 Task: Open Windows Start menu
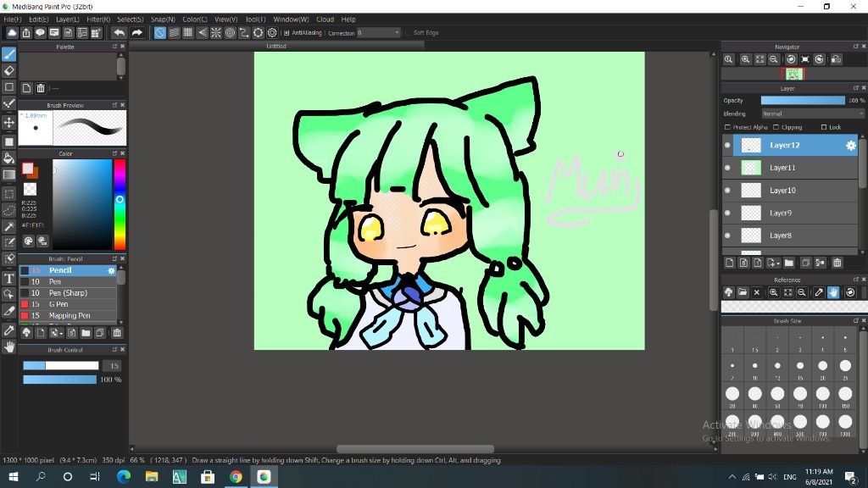pyautogui.click(x=13, y=476)
